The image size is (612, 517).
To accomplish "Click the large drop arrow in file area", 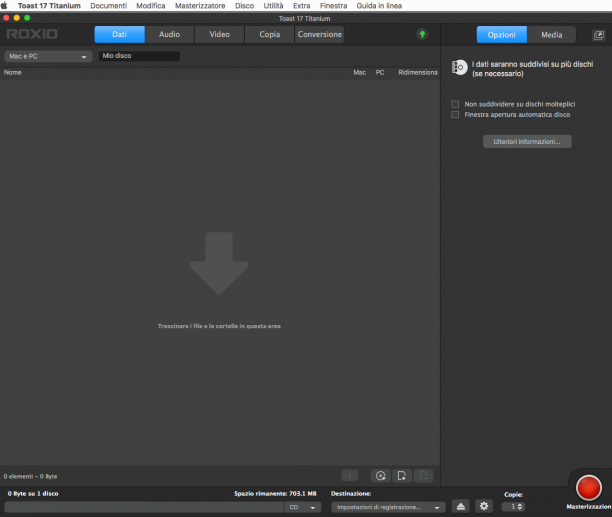I will [x=219, y=264].
